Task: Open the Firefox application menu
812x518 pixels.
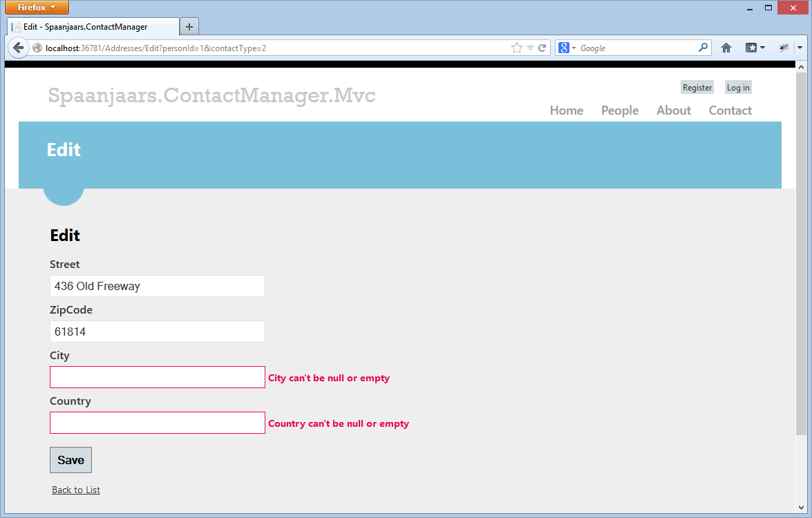Action: point(37,8)
